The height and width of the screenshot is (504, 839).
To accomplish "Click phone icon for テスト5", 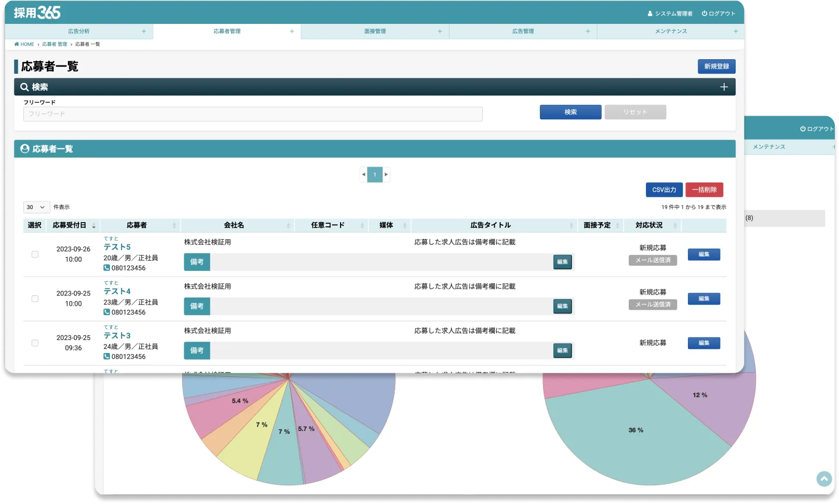I will click(106, 268).
